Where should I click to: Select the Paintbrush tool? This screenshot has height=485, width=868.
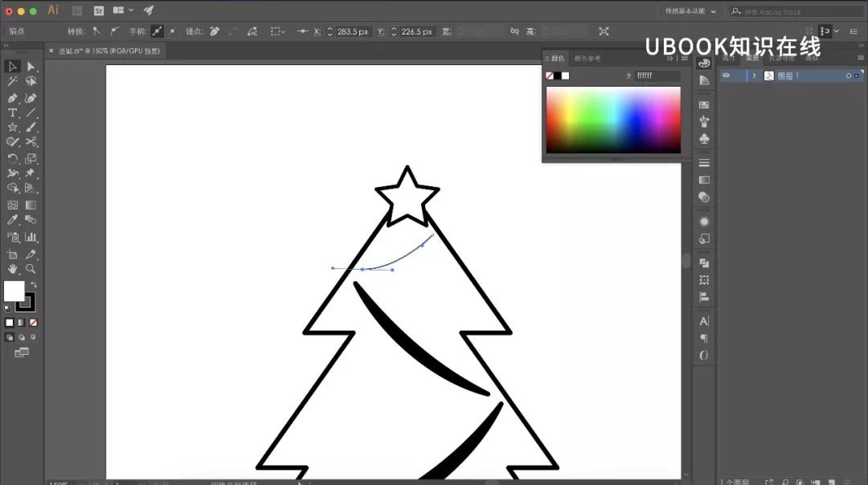[x=31, y=127]
